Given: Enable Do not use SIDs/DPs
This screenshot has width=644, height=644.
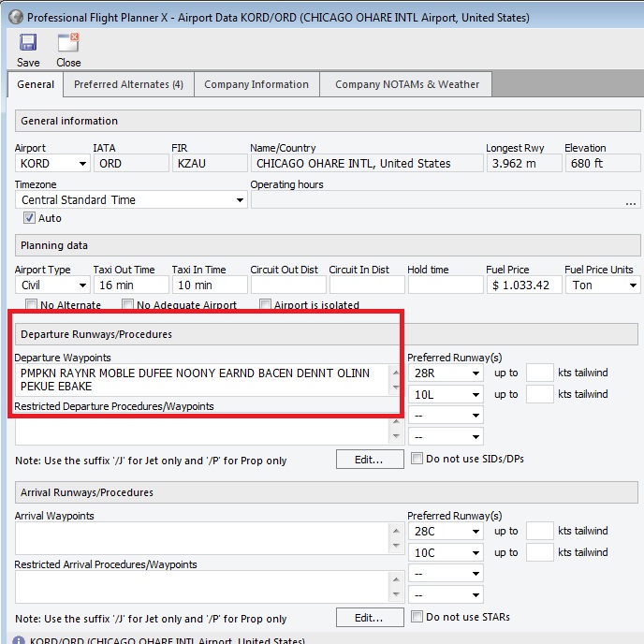Looking at the screenshot, I should point(417,459).
